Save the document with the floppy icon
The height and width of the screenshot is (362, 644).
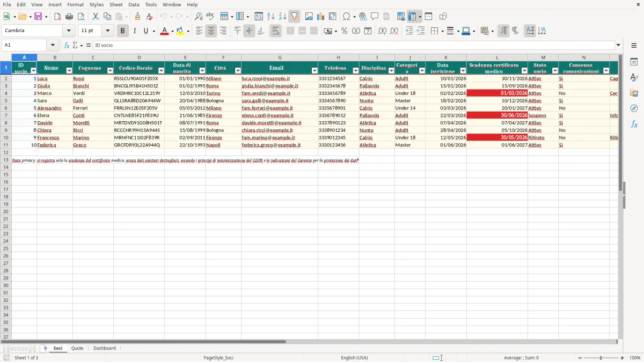tap(38, 17)
